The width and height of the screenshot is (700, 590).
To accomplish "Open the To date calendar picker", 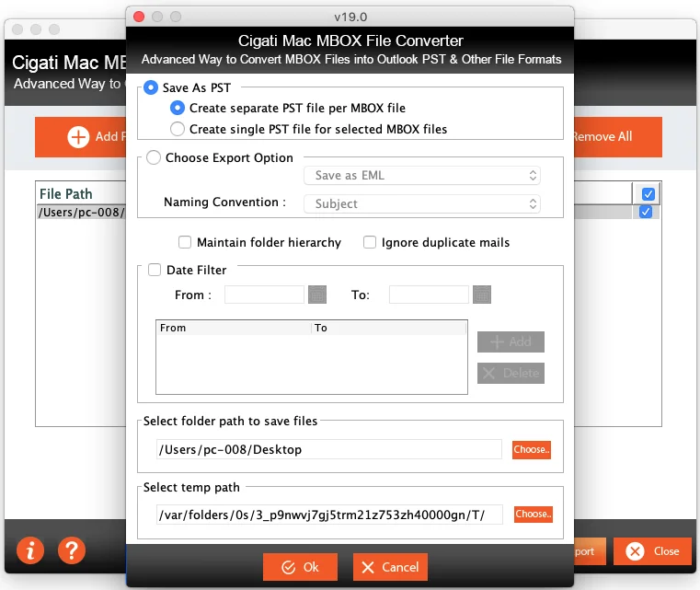I will coord(482,295).
